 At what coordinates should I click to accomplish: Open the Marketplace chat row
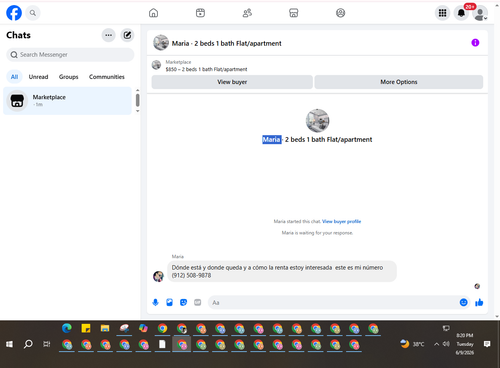coord(67,101)
